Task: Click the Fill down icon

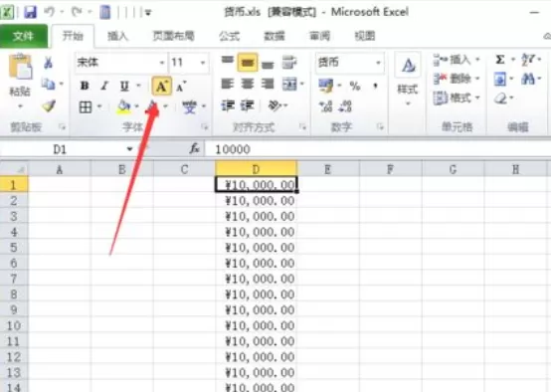Action: pyautogui.click(x=500, y=79)
